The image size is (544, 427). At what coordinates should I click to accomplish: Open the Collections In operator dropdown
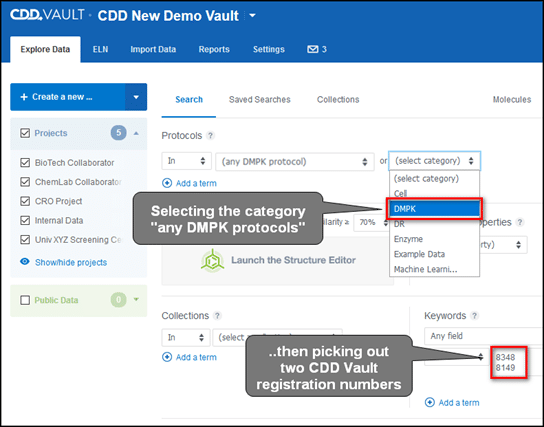pyautogui.click(x=186, y=338)
